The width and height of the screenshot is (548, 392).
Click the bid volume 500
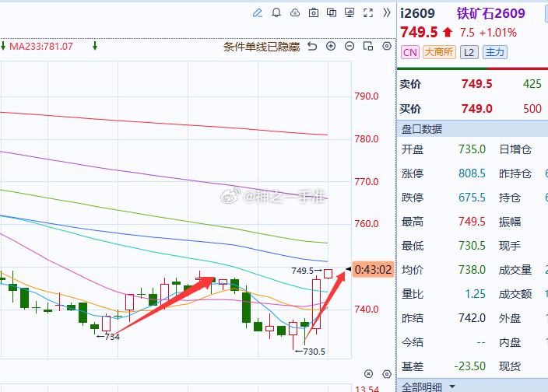532,109
